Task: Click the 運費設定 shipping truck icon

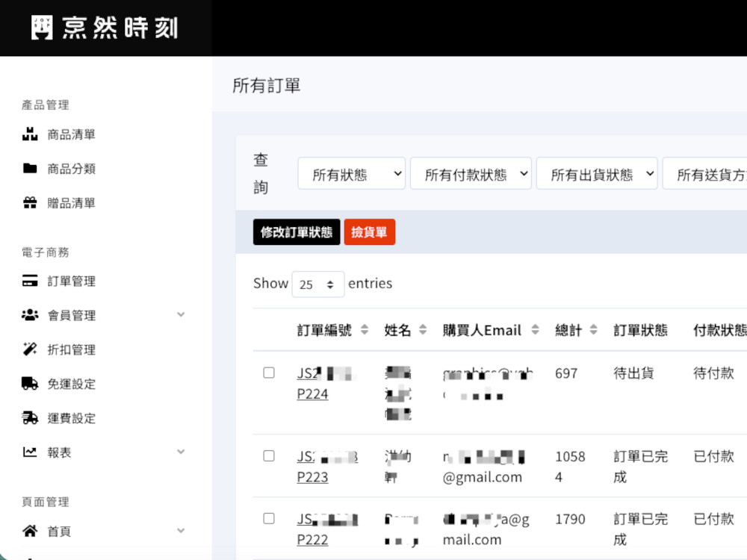Action: [30, 417]
